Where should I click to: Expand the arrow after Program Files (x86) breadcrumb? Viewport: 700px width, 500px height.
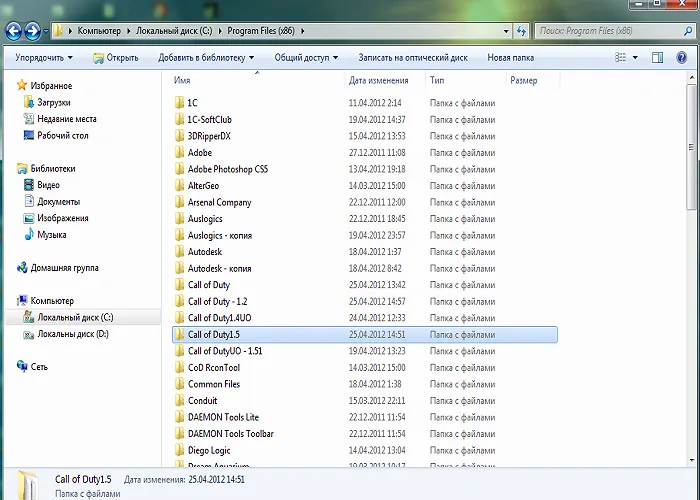(303, 31)
